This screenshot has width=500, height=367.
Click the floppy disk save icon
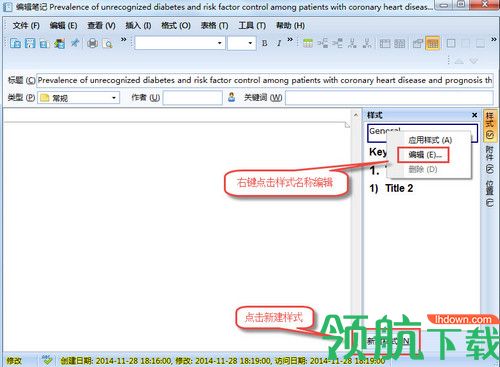coord(30,43)
